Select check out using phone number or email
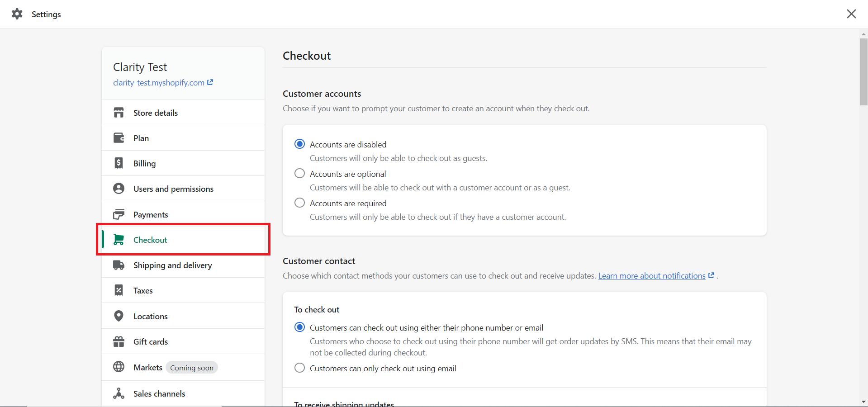This screenshot has height=407, width=868. pyautogui.click(x=299, y=327)
